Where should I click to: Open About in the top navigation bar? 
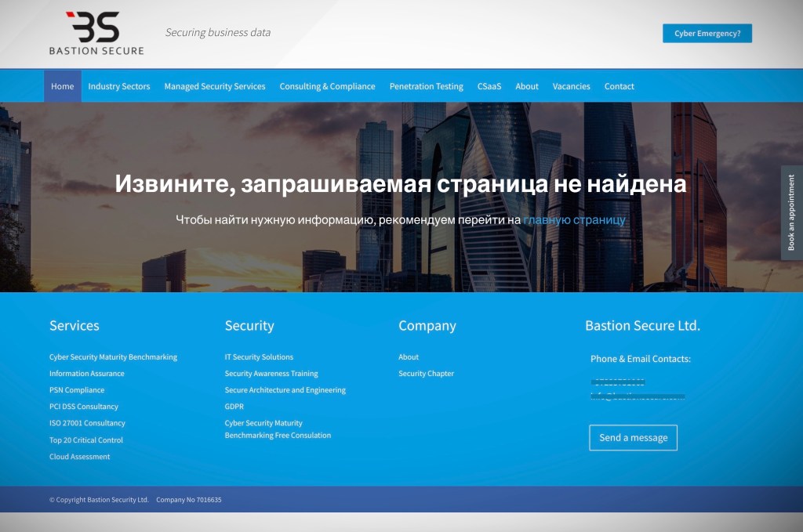(527, 86)
